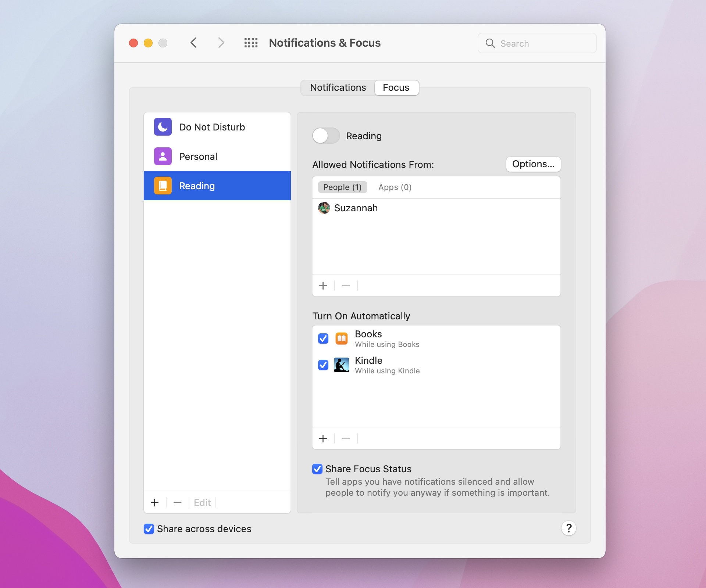Click Suzannah's contact avatar
This screenshot has width=706, height=588.
point(324,208)
